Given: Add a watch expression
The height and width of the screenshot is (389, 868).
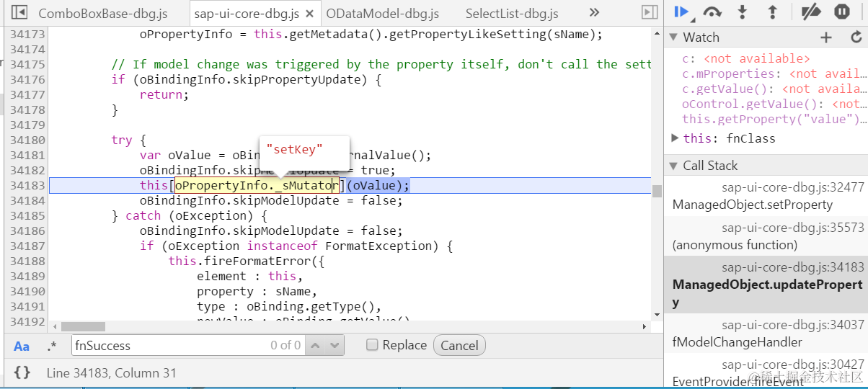Looking at the screenshot, I should coord(826,37).
